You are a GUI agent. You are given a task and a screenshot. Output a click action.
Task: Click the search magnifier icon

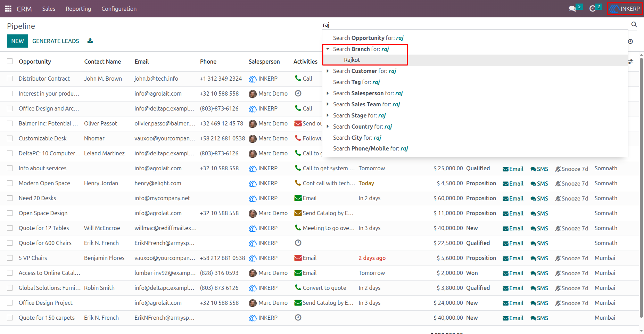pos(634,25)
